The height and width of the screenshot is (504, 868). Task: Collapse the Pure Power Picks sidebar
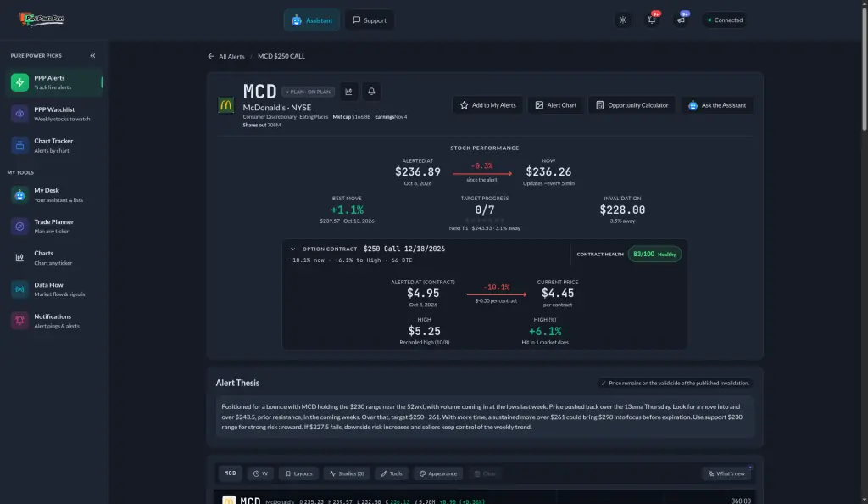click(92, 55)
